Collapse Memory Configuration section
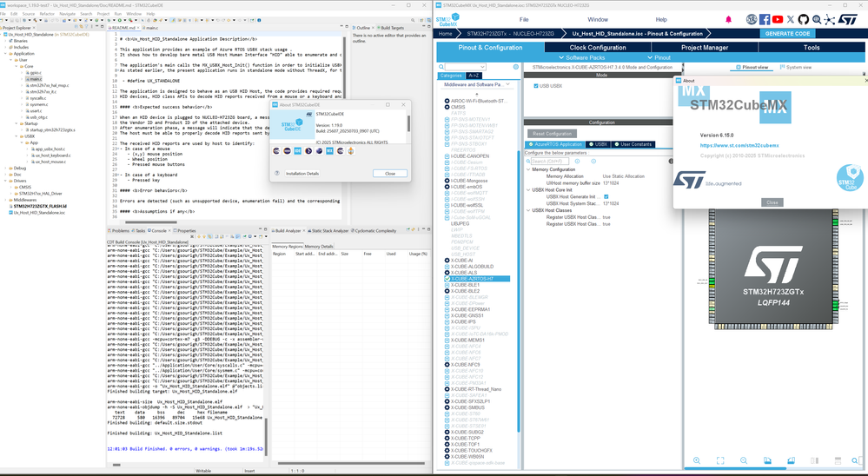This screenshot has height=476, width=868. pos(528,169)
